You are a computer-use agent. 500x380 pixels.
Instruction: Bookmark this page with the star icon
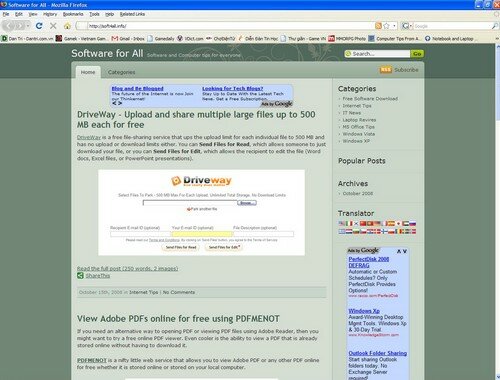pyautogui.click(x=386, y=26)
